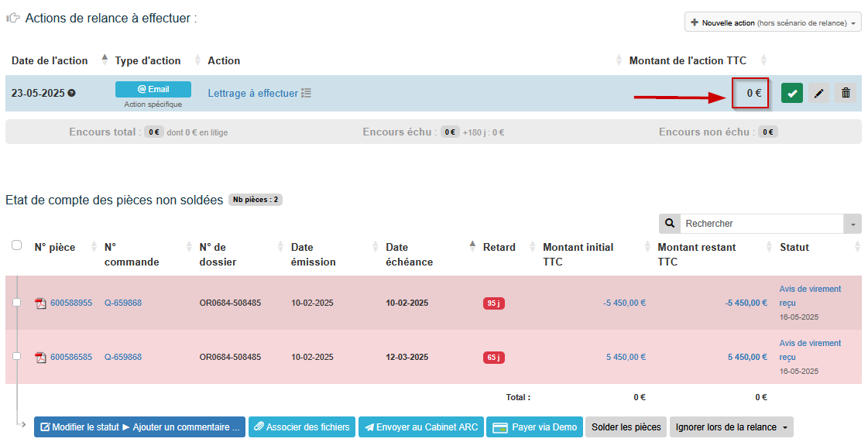This screenshot has height=442, width=868.
Task: Expand the Ignorer lors de la relance menu
Action: point(731,427)
